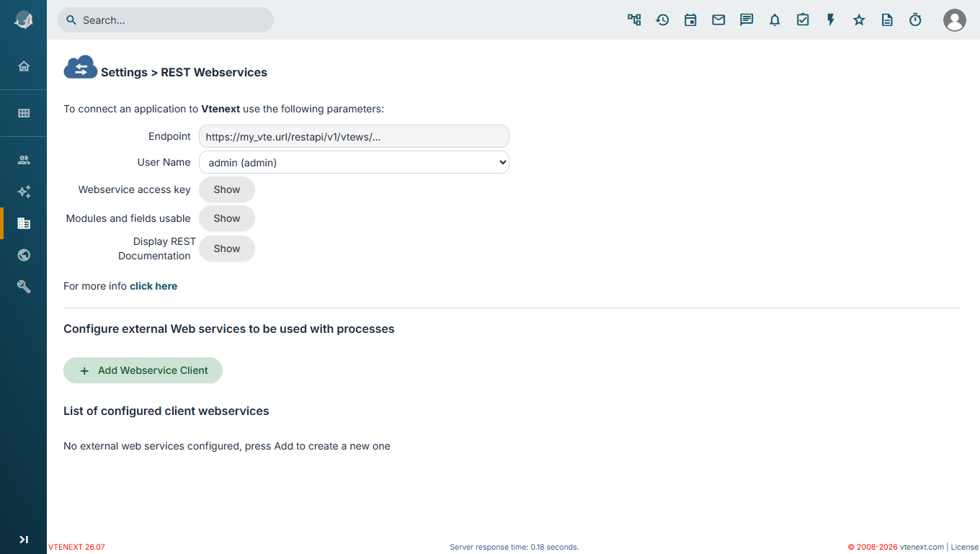The height and width of the screenshot is (554, 980).
Task: Expand the sidebar with the arrow icon
Action: tap(24, 540)
